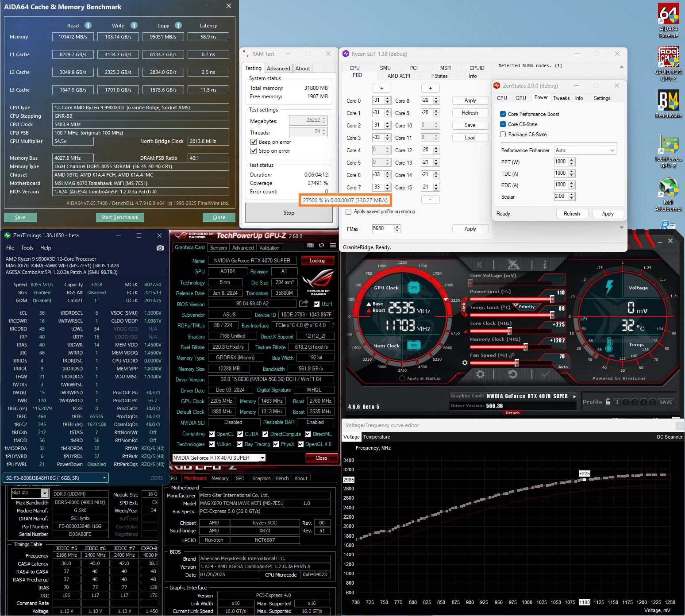Click the Memory Clock slider handle

click(525, 347)
